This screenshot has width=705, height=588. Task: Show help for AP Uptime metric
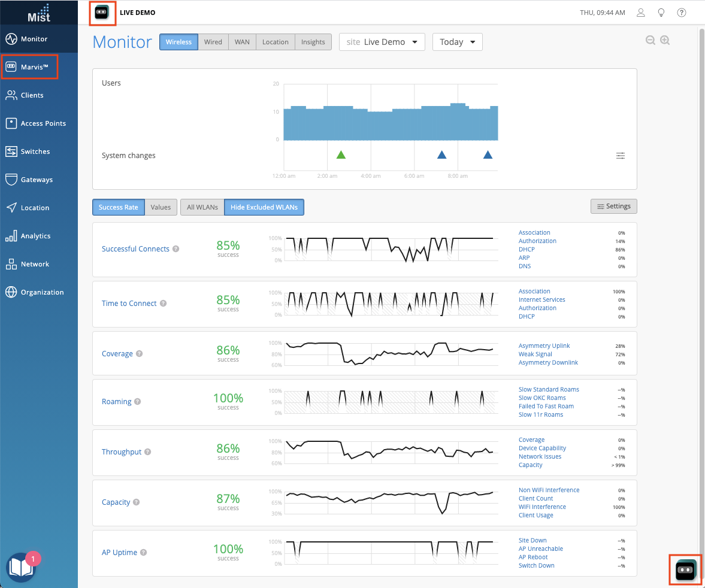click(143, 553)
